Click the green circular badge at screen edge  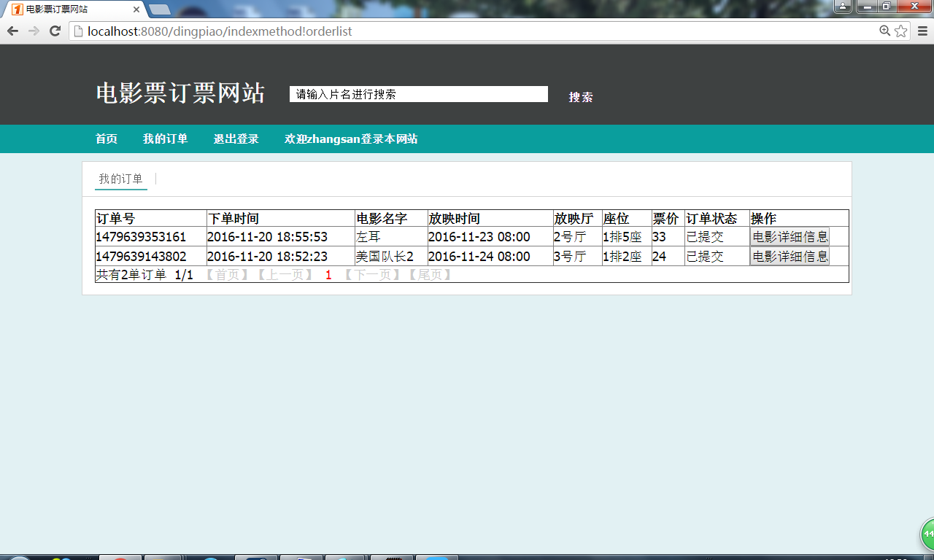[x=927, y=534]
